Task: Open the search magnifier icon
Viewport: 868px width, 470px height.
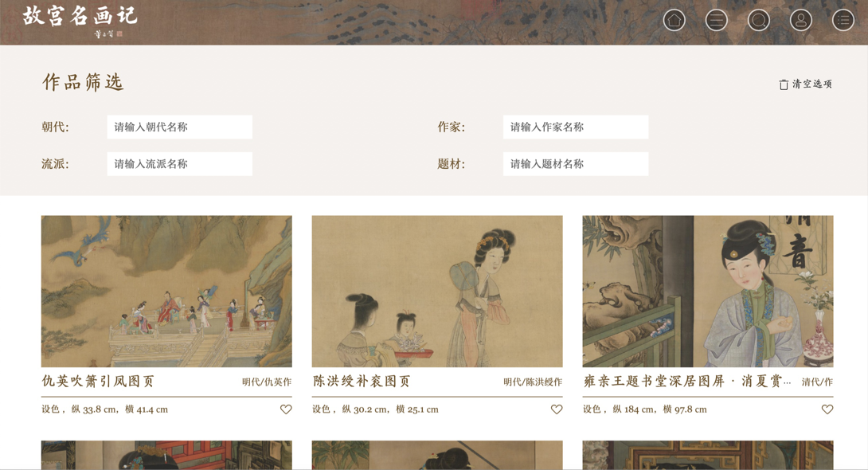Action: (x=758, y=21)
